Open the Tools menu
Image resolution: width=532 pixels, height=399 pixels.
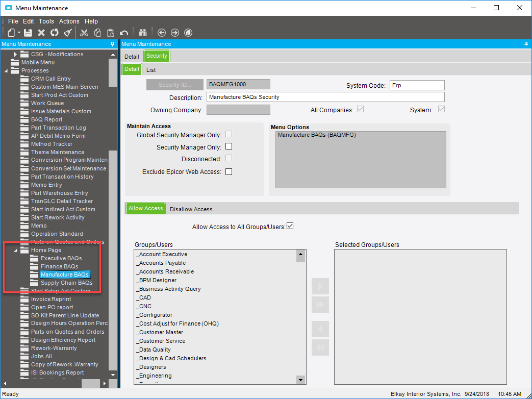[x=46, y=21]
